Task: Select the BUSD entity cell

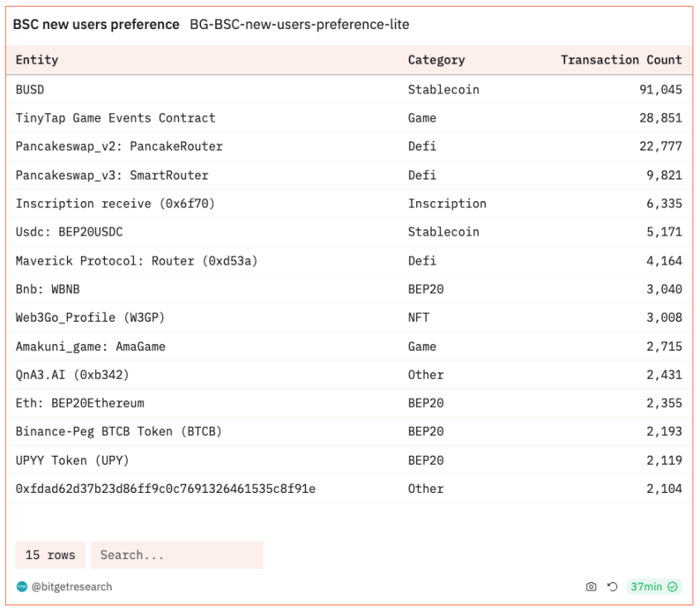Action: (30, 89)
